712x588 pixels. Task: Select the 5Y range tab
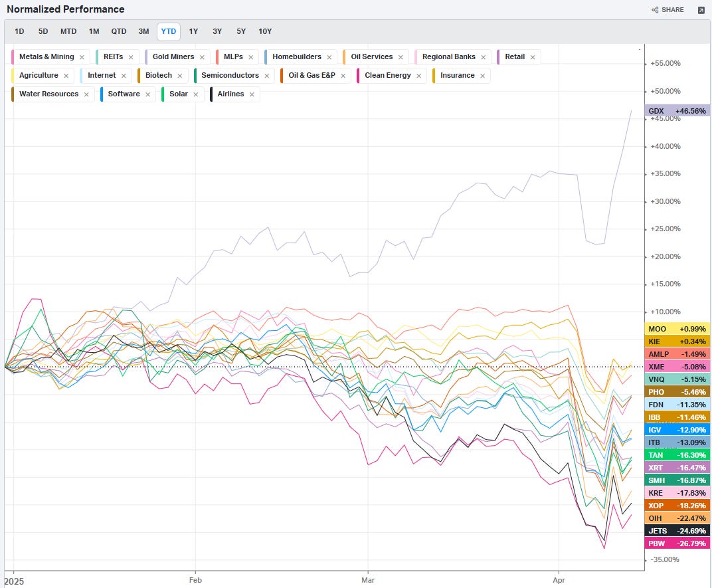coord(241,31)
